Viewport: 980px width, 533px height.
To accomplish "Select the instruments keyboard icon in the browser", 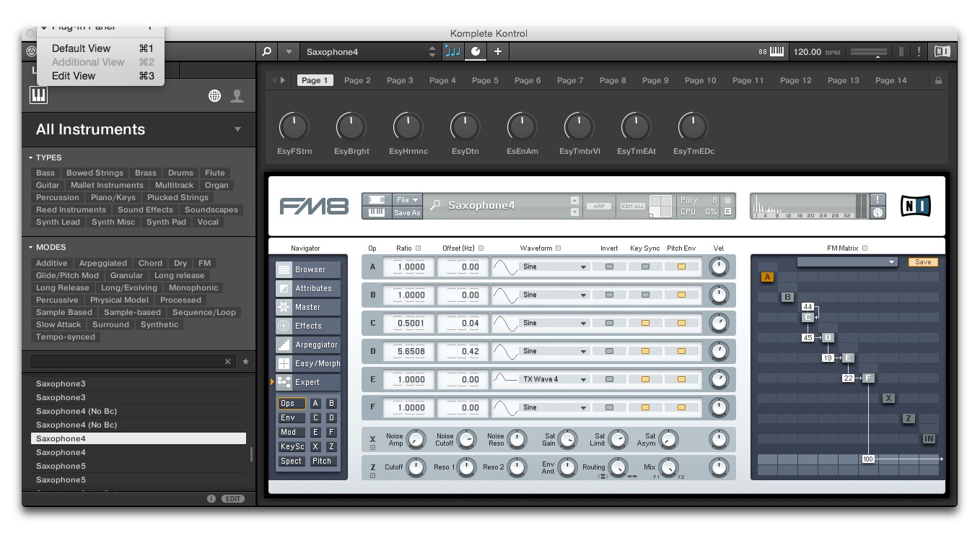I will tap(38, 95).
